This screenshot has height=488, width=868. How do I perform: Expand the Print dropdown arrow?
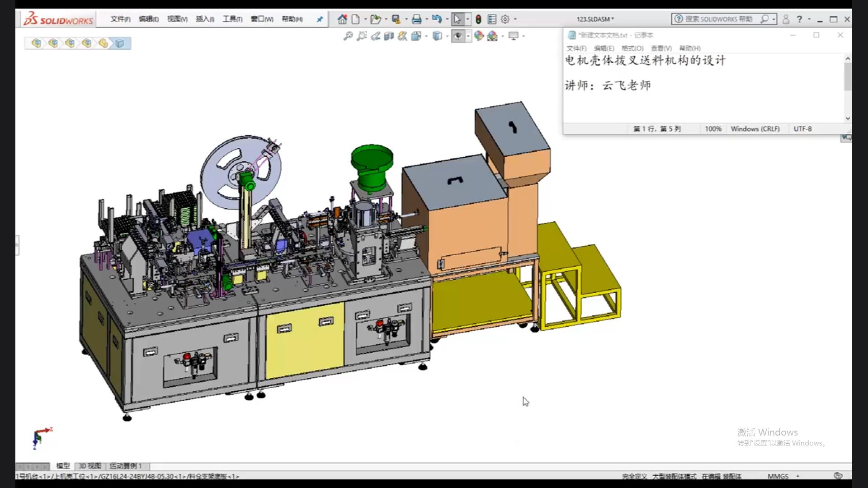(426, 19)
